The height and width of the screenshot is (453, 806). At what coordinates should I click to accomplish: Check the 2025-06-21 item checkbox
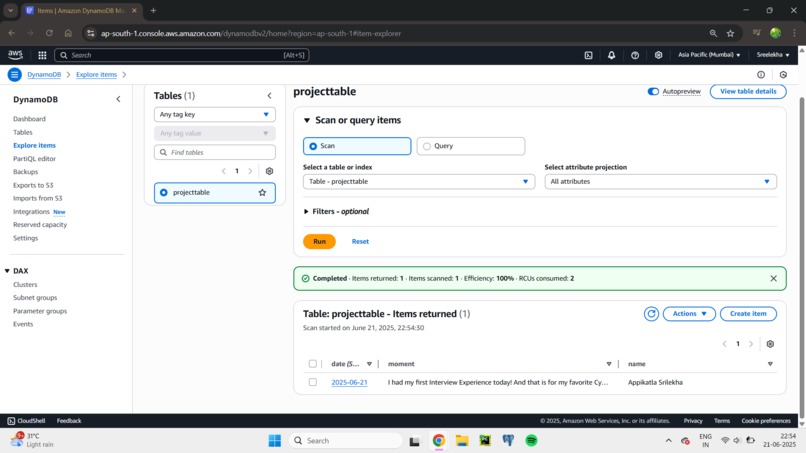[x=313, y=382]
